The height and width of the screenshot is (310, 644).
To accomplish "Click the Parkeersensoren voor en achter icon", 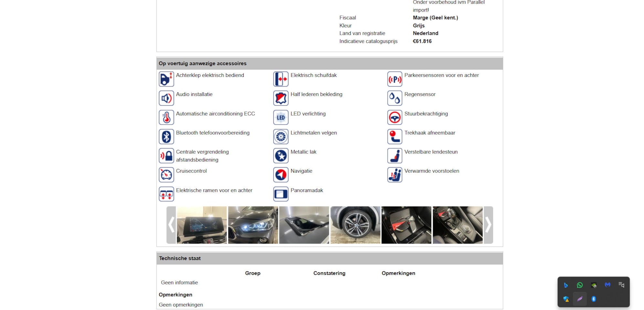I will tap(395, 79).
